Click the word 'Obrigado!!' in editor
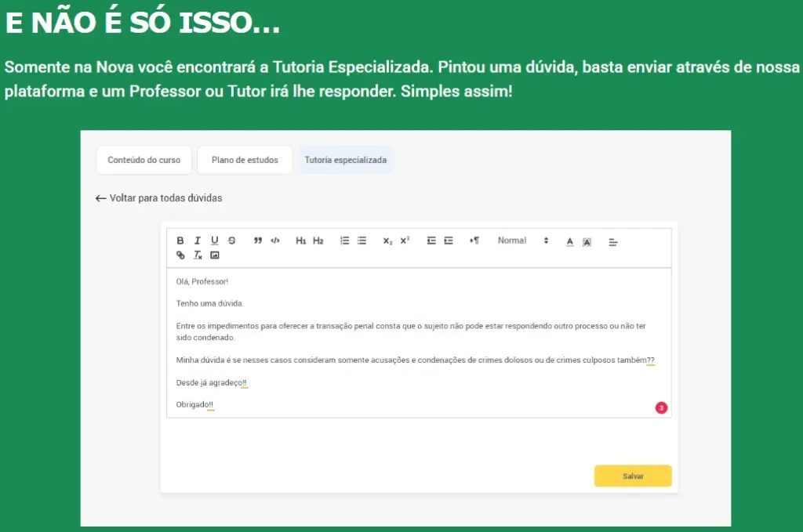The image size is (803, 532). pos(194,404)
